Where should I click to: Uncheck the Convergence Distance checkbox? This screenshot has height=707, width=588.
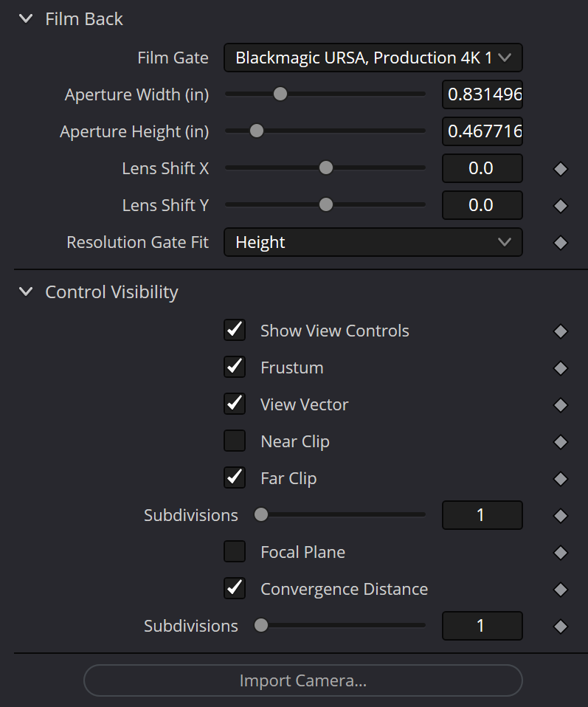click(x=235, y=589)
